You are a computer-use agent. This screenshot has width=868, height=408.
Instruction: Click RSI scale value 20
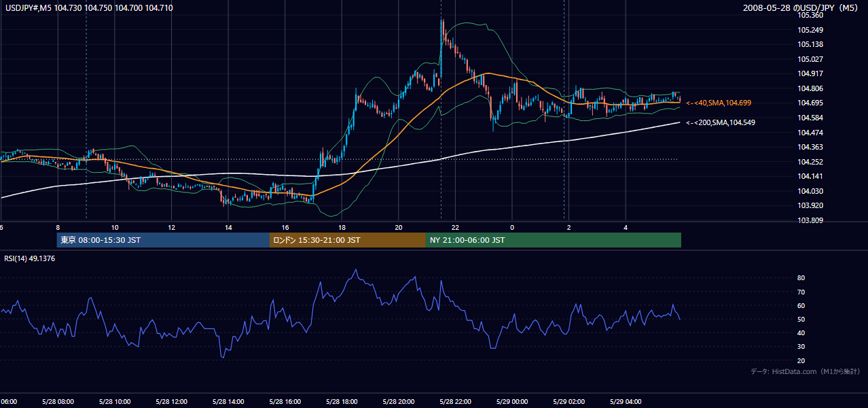click(x=801, y=360)
